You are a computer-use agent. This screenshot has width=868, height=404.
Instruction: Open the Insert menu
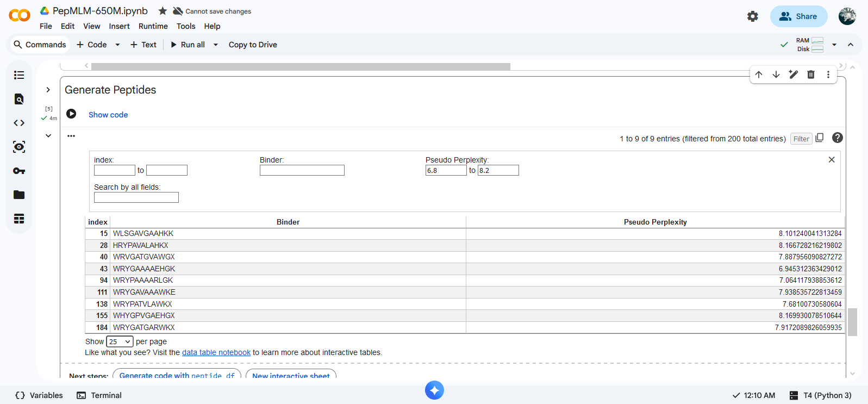(119, 26)
